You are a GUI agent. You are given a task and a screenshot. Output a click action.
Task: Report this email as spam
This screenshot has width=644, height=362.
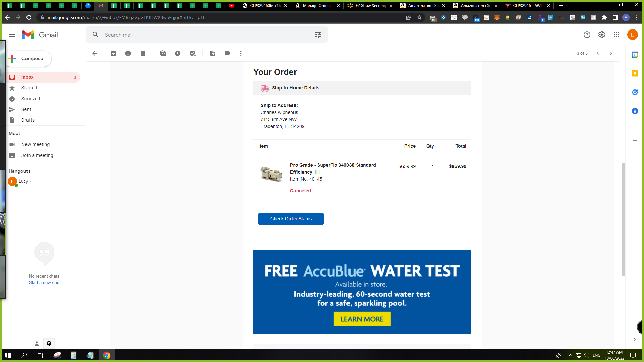point(128,53)
